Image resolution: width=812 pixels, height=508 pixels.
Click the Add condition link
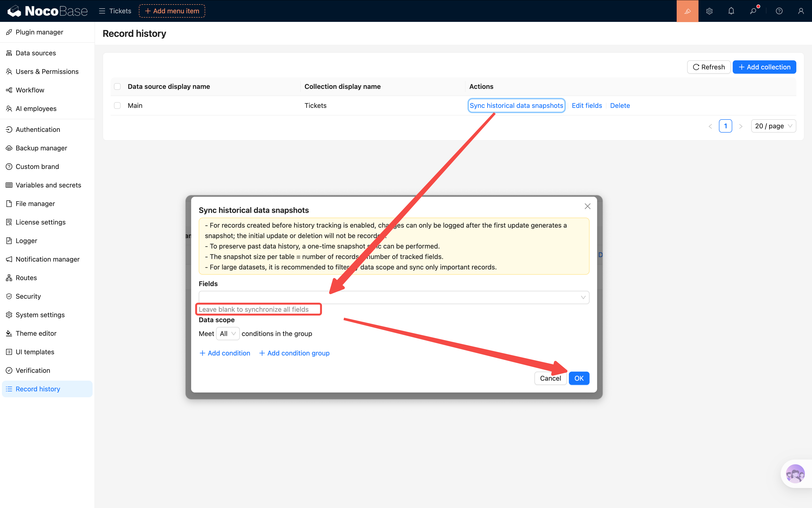click(225, 353)
